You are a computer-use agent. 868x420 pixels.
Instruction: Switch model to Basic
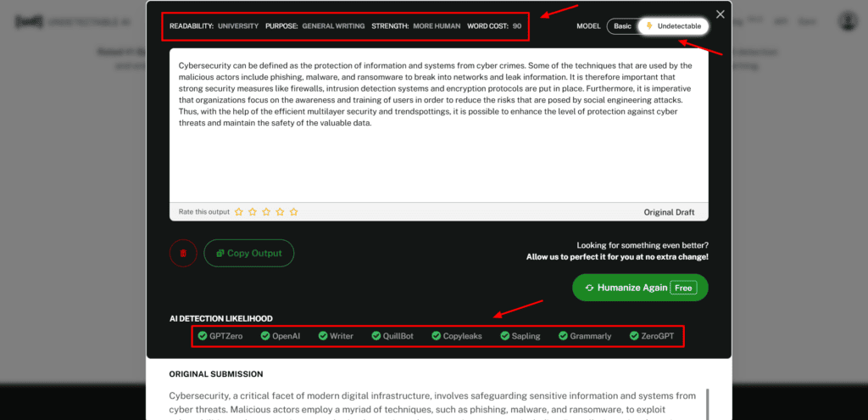[622, 26]
